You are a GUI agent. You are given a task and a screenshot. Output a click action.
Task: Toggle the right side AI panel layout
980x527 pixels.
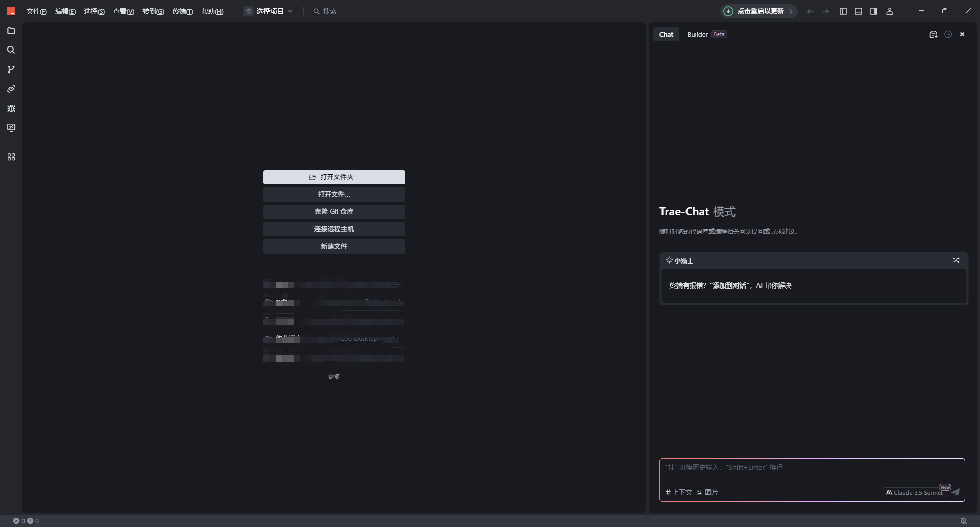point(874,11)
